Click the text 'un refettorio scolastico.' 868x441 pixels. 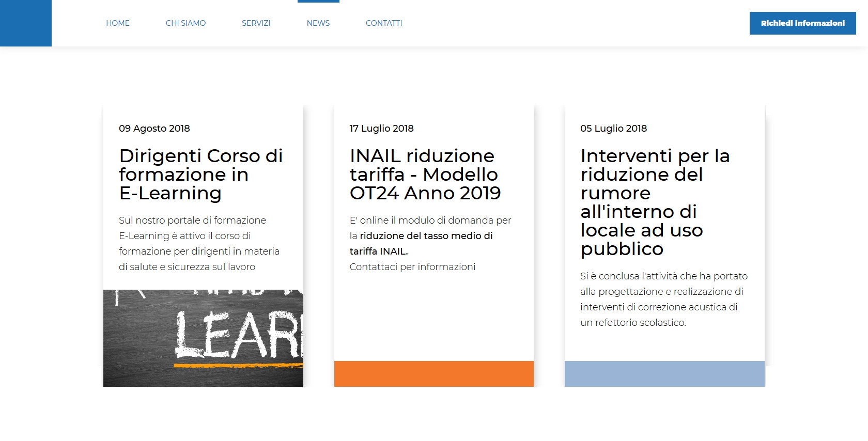[633, 323]
